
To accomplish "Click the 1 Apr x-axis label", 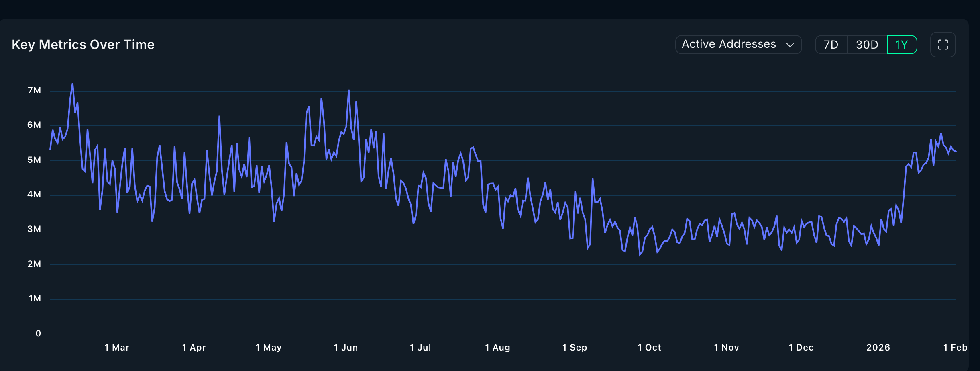I will (x=194, y=347).
